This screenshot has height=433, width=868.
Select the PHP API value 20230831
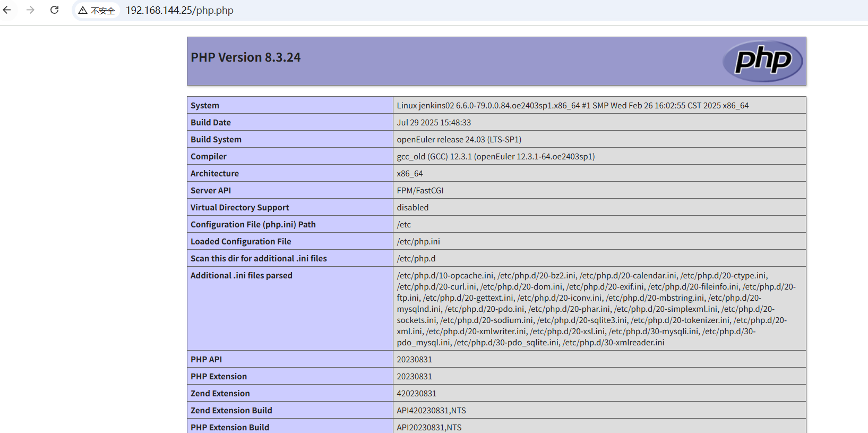click(x=415, y=360)
